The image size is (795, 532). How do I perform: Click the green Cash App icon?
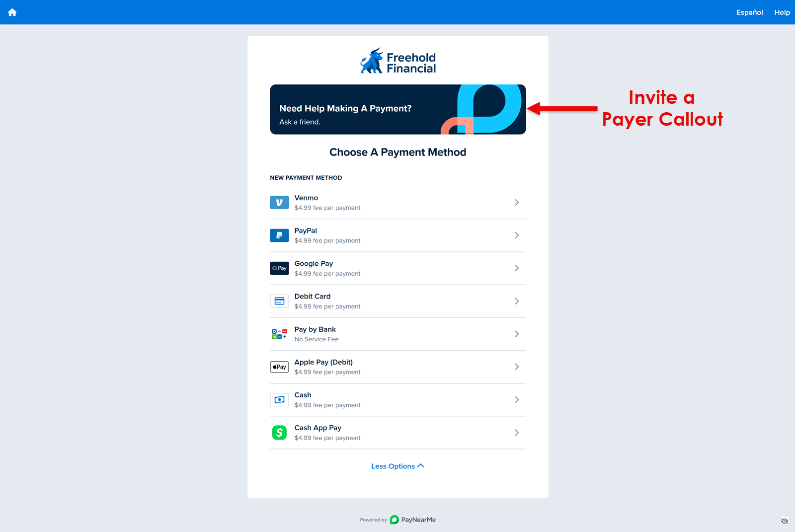279,433
